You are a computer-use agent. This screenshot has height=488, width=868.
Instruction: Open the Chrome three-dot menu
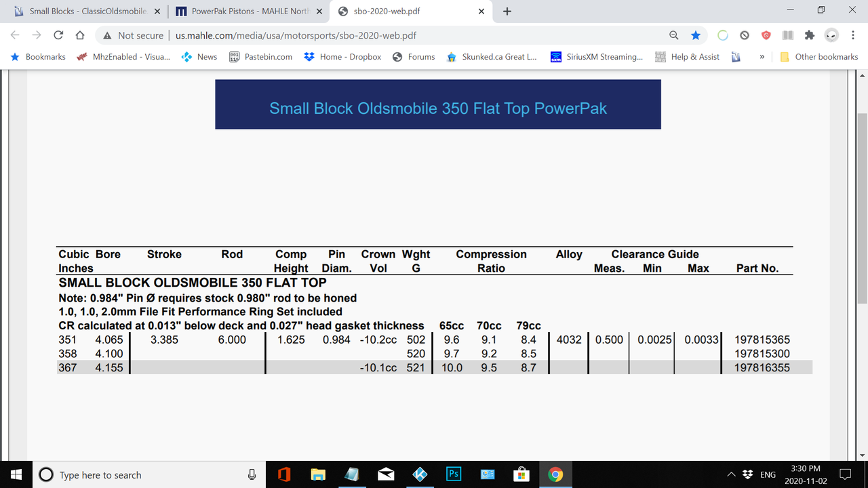pos(852,35)
